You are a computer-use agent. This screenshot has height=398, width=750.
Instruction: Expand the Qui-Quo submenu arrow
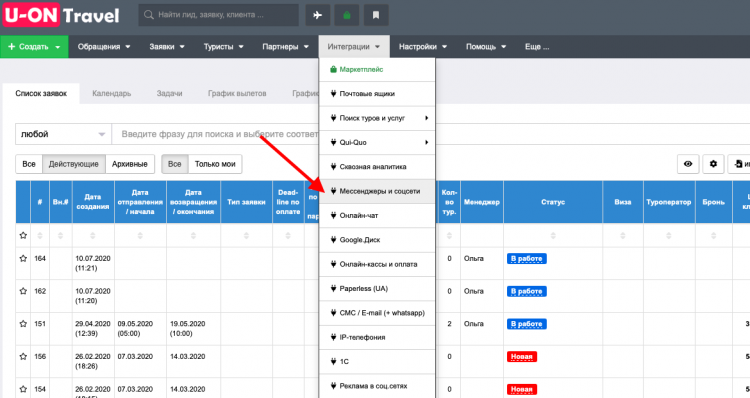426,143
